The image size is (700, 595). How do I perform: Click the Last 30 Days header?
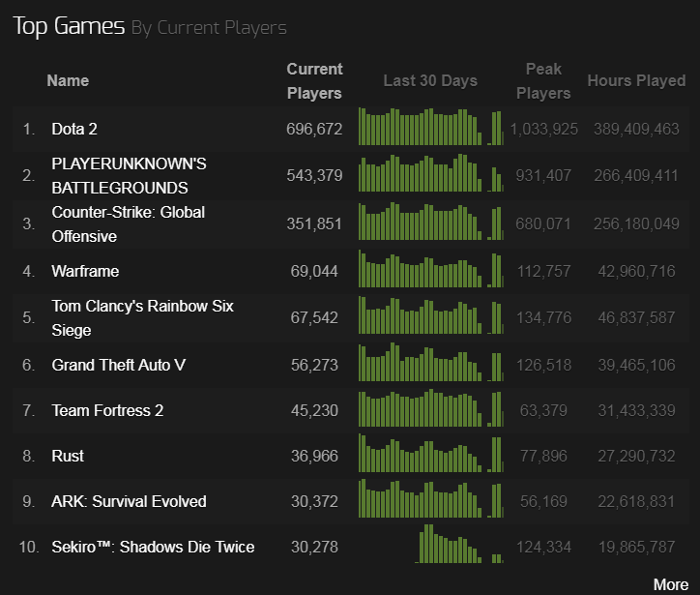pyautogui.click(x=430, y=81)
